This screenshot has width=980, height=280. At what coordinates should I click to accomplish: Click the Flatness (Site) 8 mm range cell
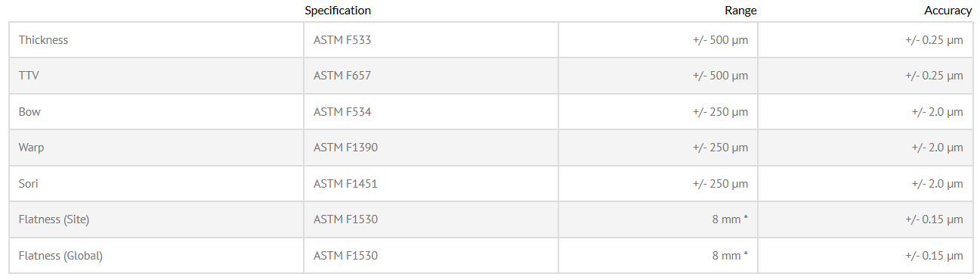(658, 219)
